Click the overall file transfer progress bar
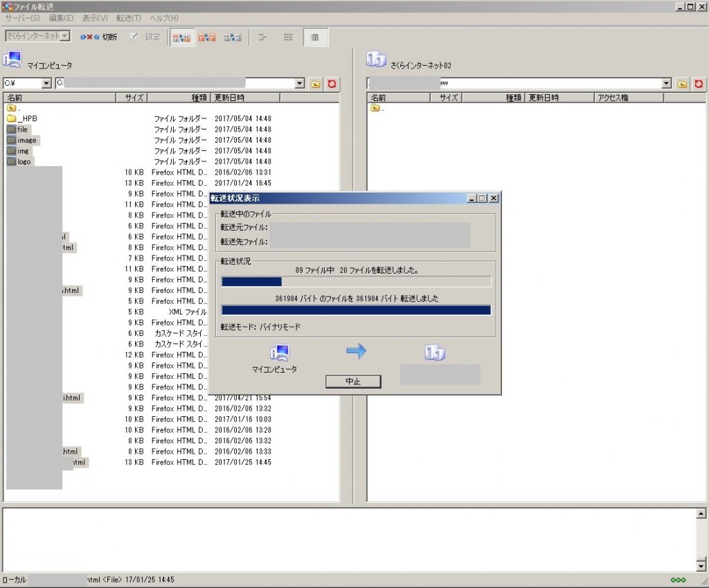Screen dimensions: 709x588 pyautogui.click(x=356, y=282)
